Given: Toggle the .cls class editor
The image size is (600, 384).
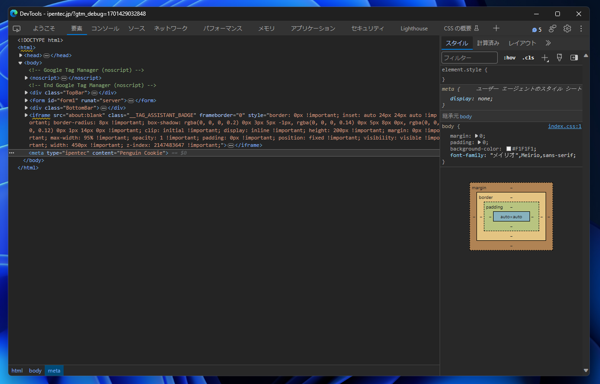Looking at the screenshot, I should click(528, 58).
